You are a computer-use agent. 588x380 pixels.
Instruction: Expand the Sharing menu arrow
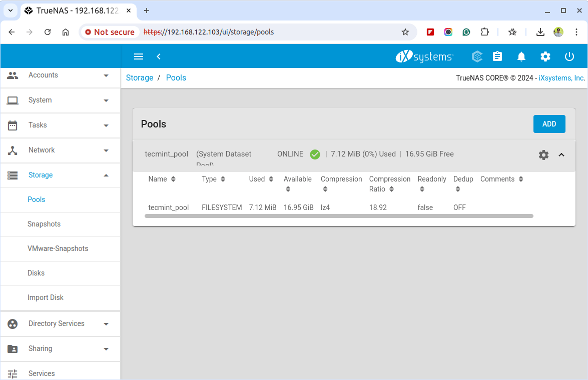point(106,349)
